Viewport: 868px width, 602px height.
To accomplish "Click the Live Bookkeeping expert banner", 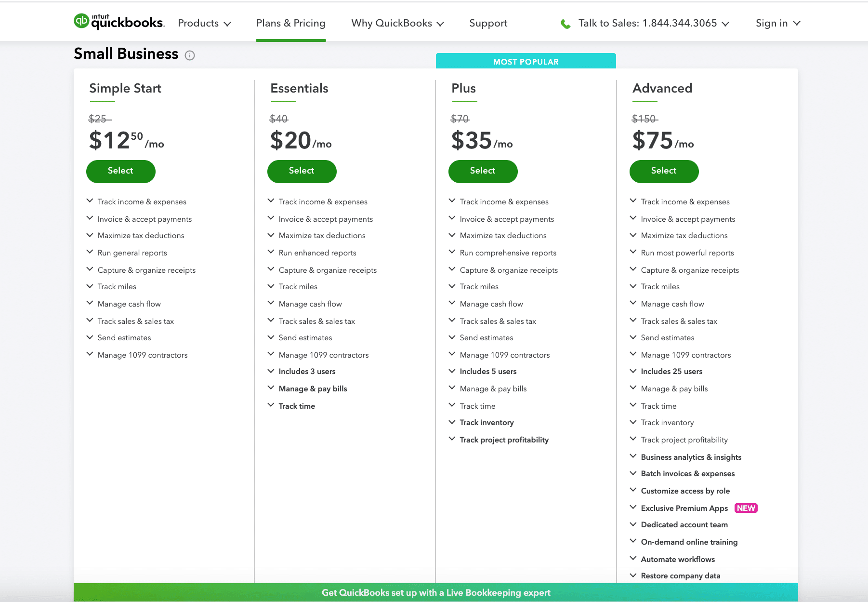I will [x=436, y=592].
